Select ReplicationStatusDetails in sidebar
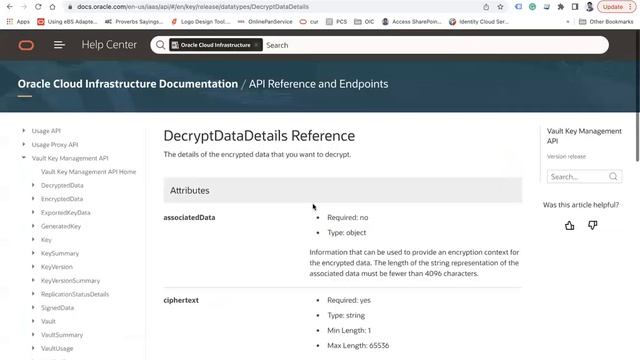Viewport: 640px width, 360px height. [75, 294]
